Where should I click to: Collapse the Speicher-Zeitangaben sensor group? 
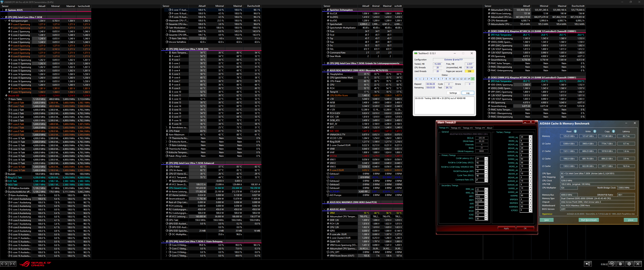pos(324,10)
